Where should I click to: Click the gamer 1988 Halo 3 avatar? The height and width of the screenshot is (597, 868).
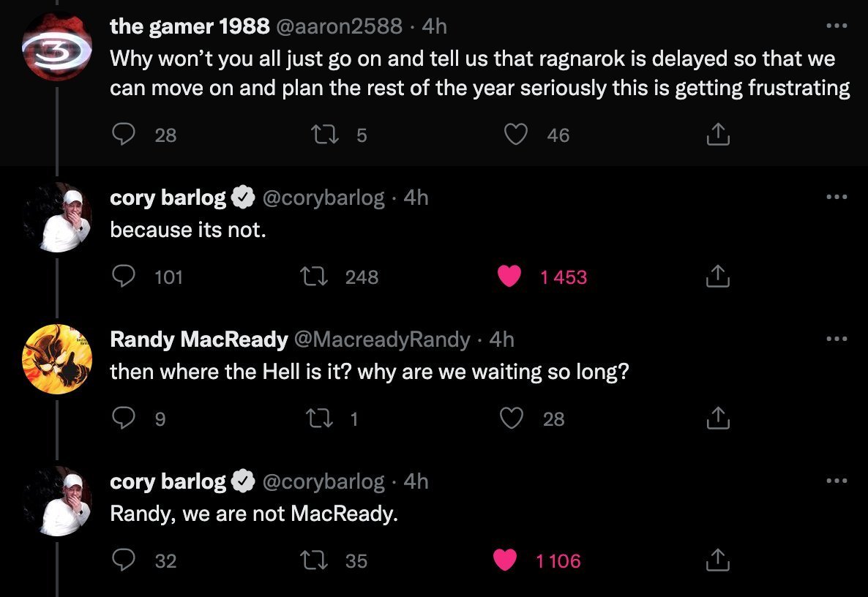tap(56, 47)
